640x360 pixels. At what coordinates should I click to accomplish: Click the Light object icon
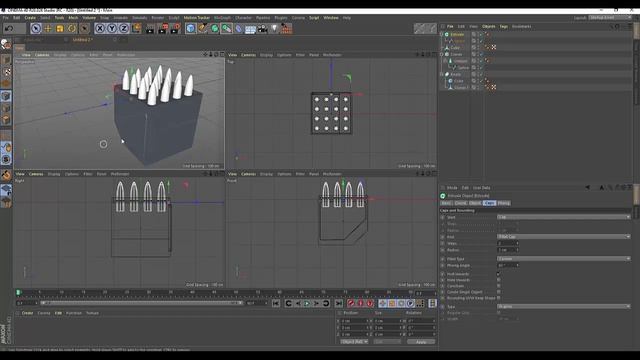[x=274, y=28]
